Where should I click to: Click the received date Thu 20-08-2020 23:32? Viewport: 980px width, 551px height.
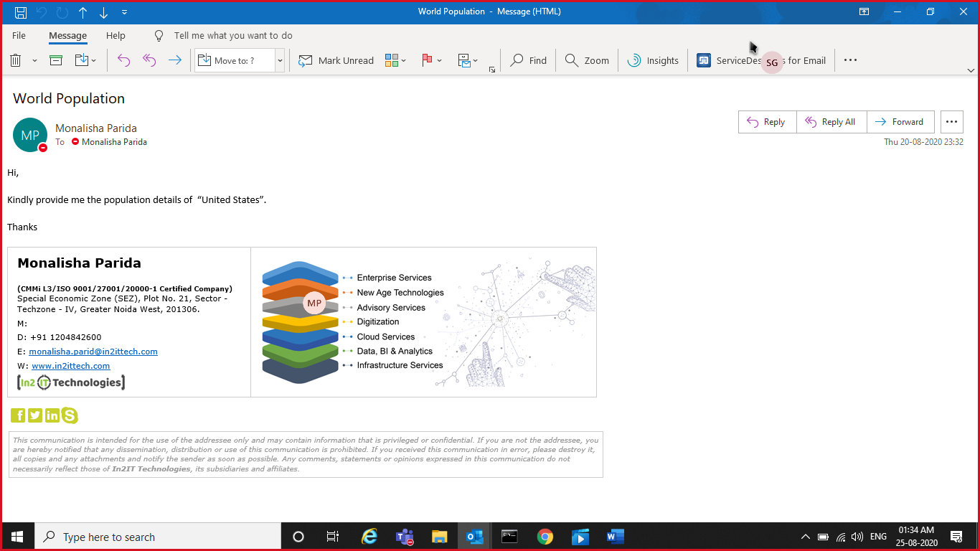923,142
